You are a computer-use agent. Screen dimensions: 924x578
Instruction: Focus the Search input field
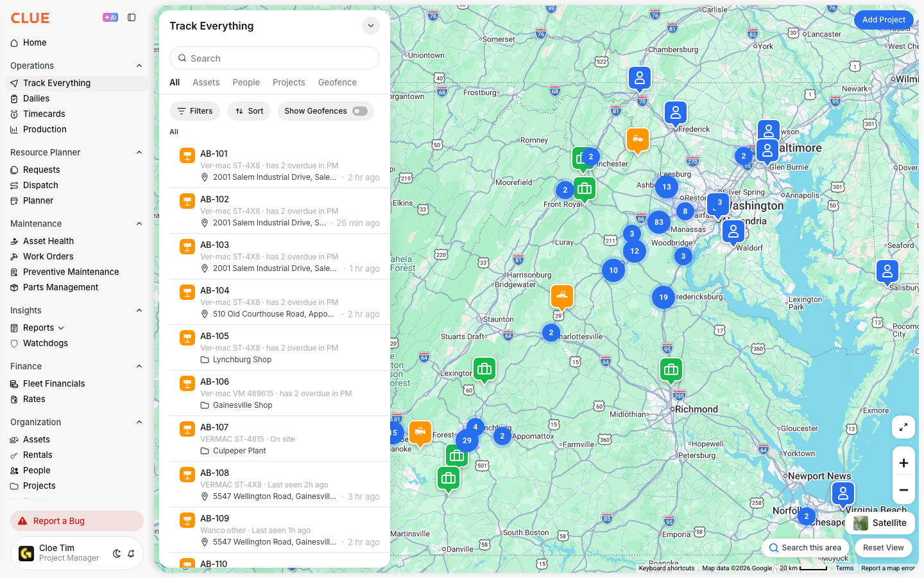click(275, 58)
